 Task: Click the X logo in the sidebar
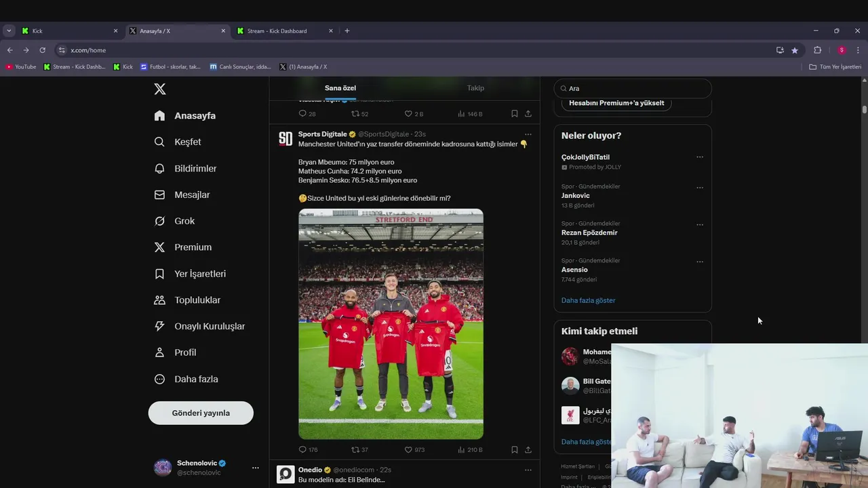[160, 89]
